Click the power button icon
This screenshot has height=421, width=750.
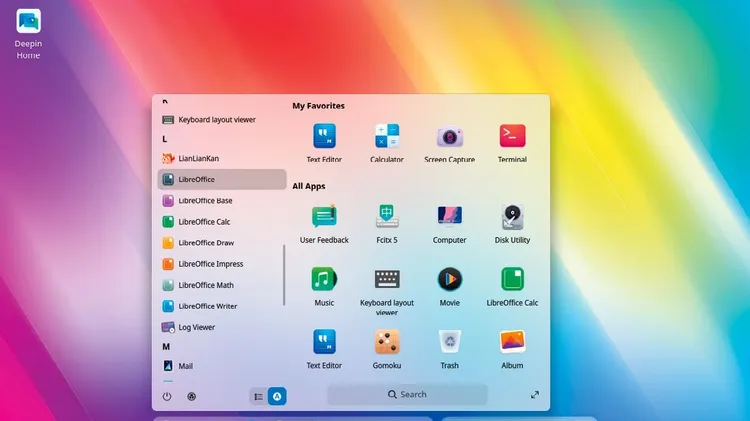167,396
